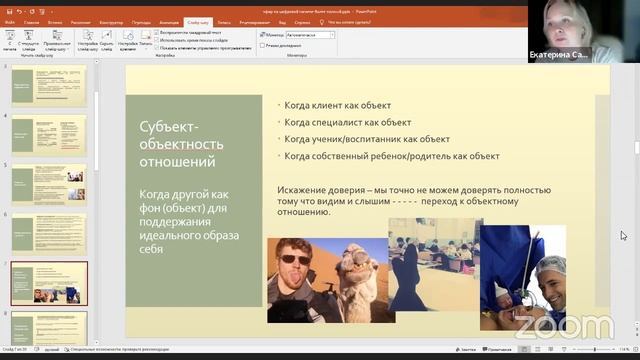Start slideshow 'С текущего слайда'

click(29, 41)
